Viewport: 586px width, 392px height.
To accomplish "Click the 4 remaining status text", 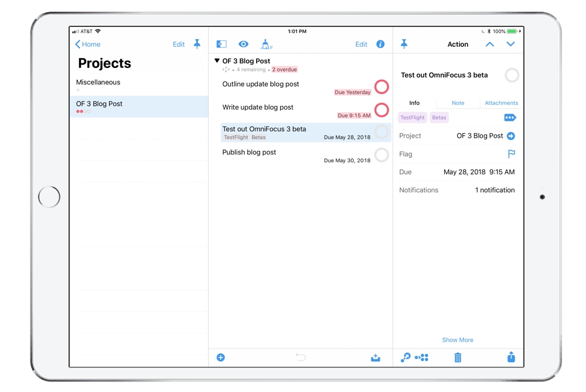I will [251, 70].
